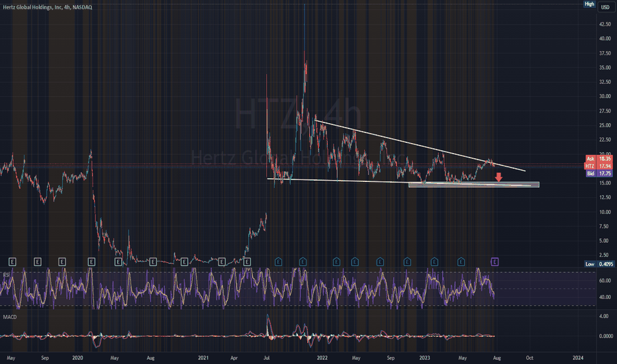Click the 30.00 price axis label
Screen dimensions: 617x364
(605, 96)
